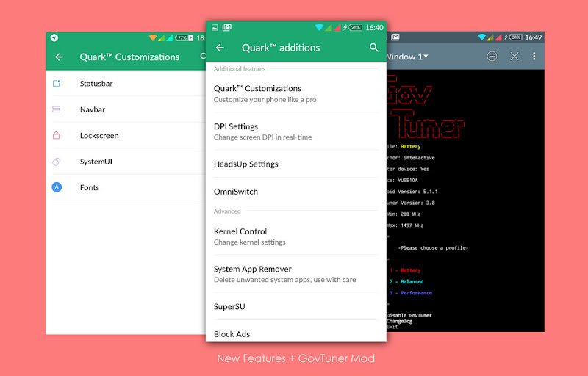Screen dimensions: 588x376
Task: Tap the Statusbar icon in Customizations
Action: (x=57, y=84)
